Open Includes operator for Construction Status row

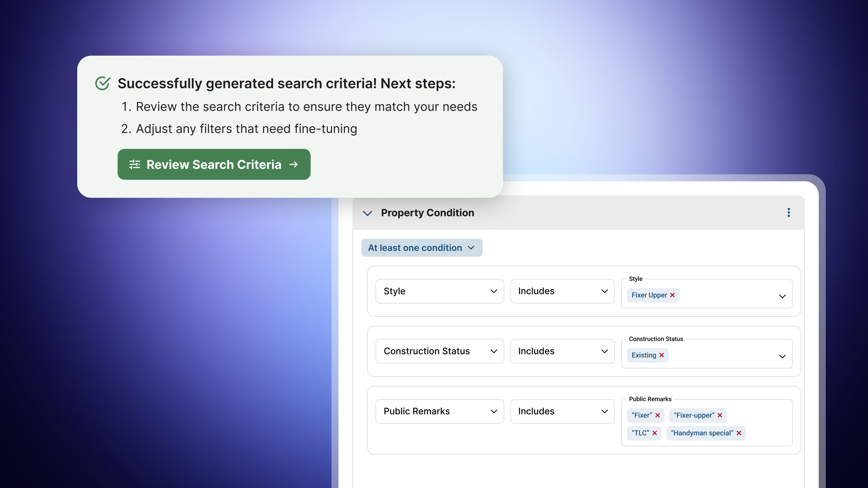[x=563, y=351]
